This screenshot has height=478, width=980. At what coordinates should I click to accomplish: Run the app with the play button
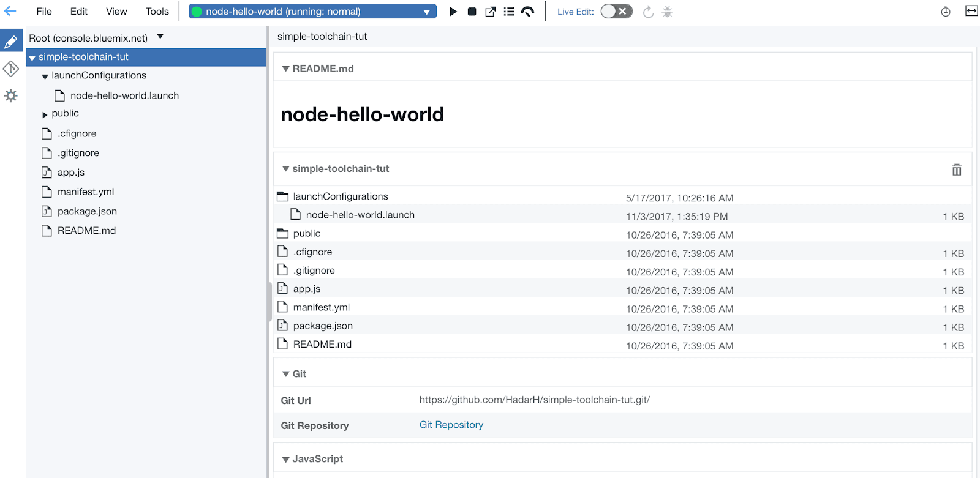tap(453, 12)
